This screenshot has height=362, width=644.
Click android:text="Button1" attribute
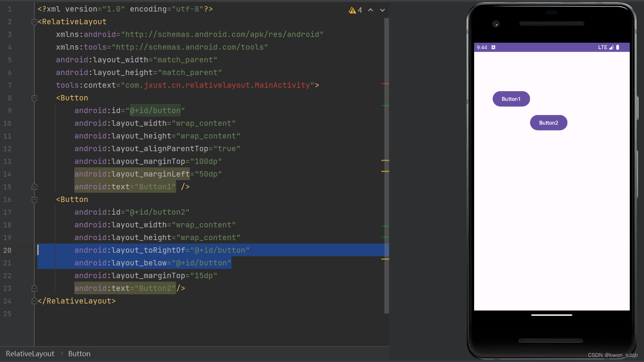pos(125,187)
